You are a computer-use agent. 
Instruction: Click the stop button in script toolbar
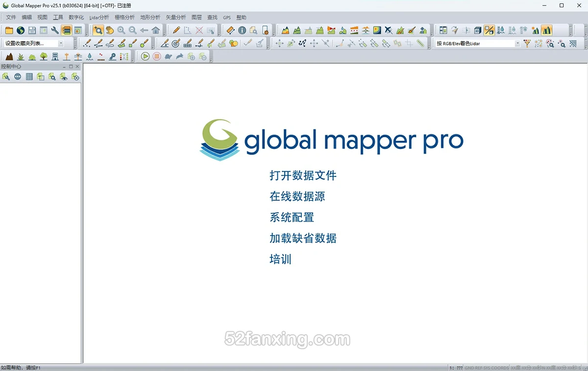click(157, 56)
